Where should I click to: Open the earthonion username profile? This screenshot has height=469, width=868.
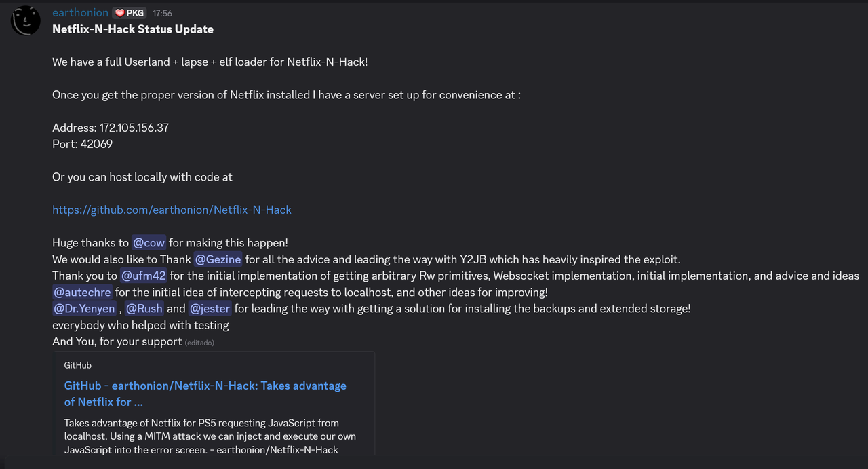80,13
